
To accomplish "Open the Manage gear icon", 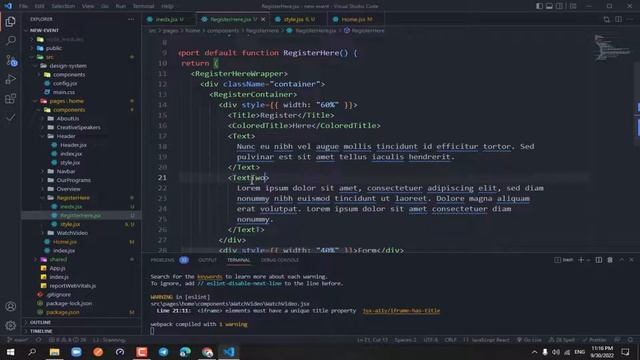I will [x=11, y=325].
